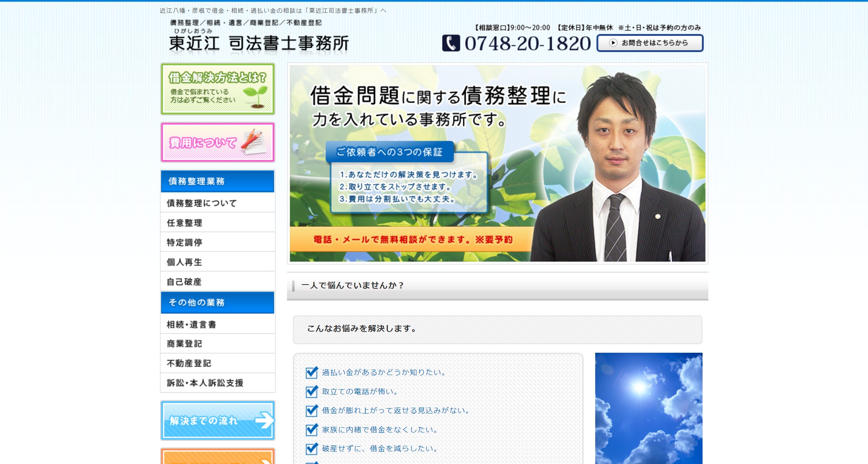Click the blue sky and clouds image
Image resolution: width=868 pixels, height=464 pixels.
(x=649, y=408)
